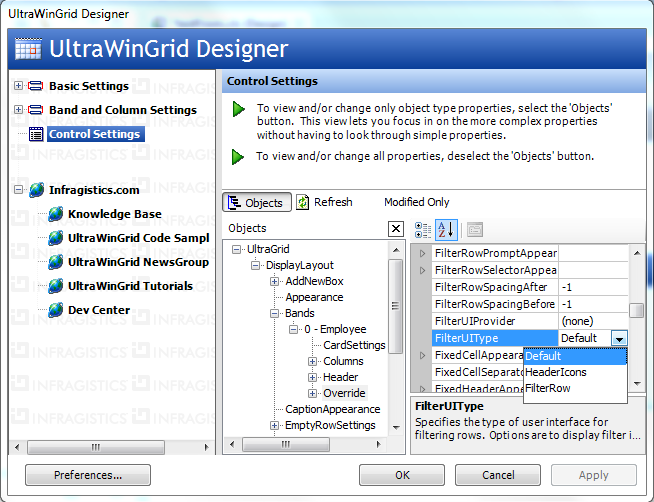
Task: Close the Objects pane with X
Action: pyautogui.click(x=396, y=229)
